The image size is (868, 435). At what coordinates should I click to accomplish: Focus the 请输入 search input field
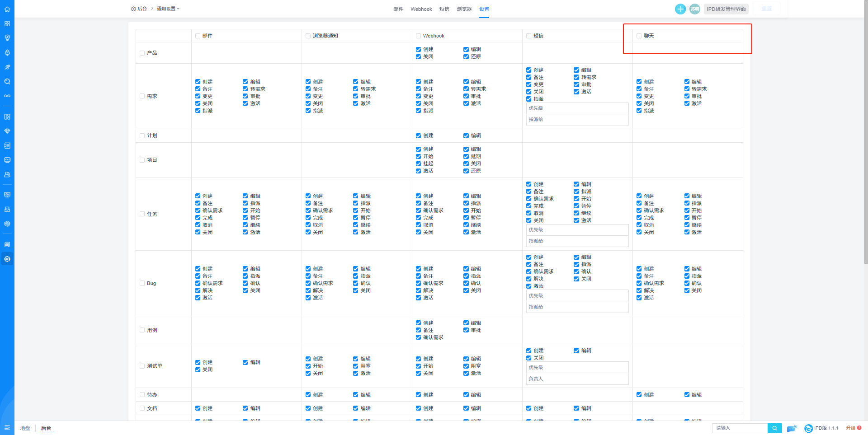coord(740,428)
